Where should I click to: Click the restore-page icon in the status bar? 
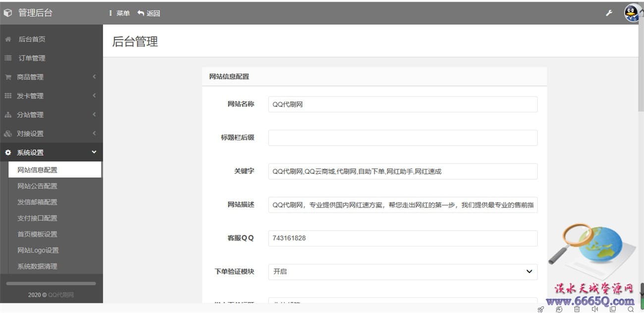[559, 309]
